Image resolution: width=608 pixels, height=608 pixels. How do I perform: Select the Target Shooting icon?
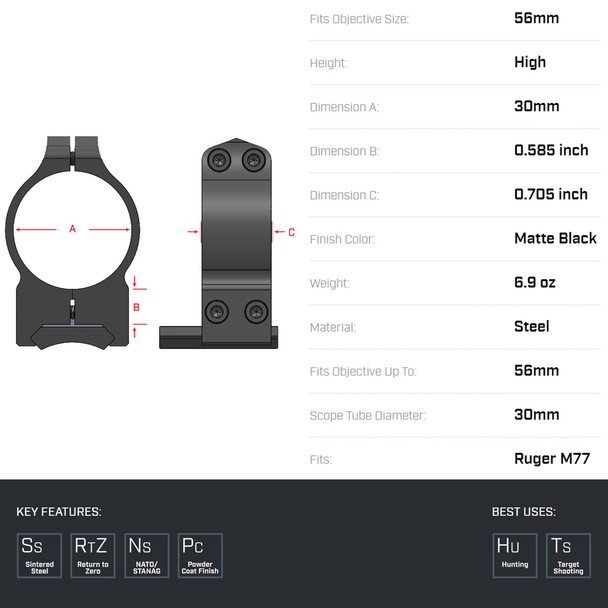point(569,555)
